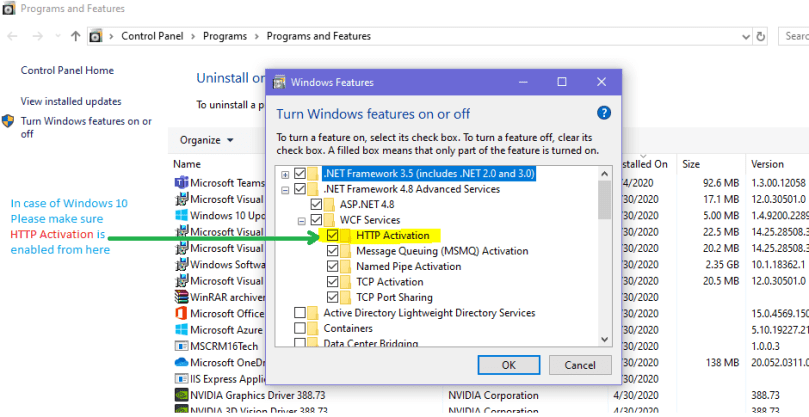Click the Microsoft Teams program icon
This screenshot has width=809, height=417.
(181, 183)
